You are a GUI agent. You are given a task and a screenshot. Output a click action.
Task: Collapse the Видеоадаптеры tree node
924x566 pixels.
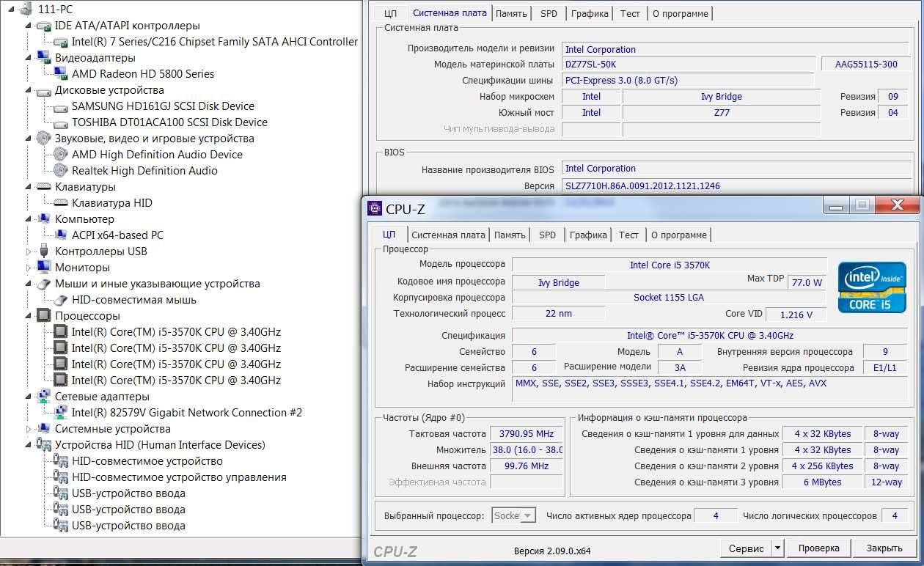(29, 58)
